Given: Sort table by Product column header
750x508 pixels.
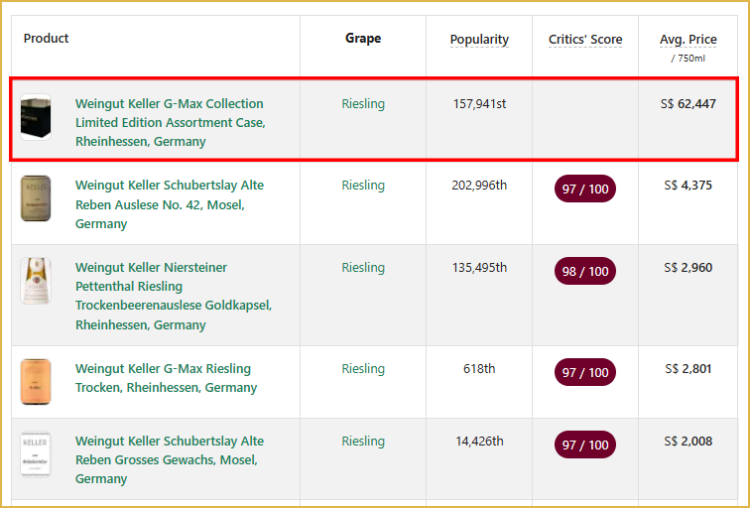Looking at the screenshot, I should click(x=46, y=38).
